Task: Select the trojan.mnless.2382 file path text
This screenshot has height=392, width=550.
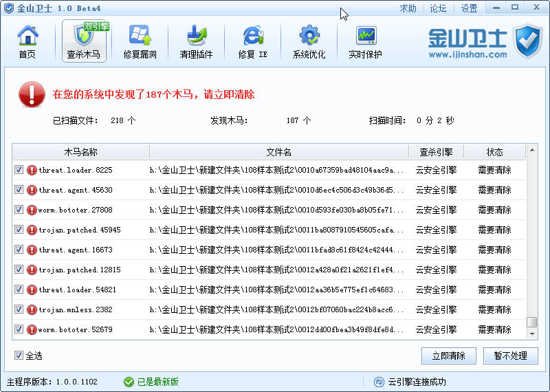Action: [x=277, y=310]
